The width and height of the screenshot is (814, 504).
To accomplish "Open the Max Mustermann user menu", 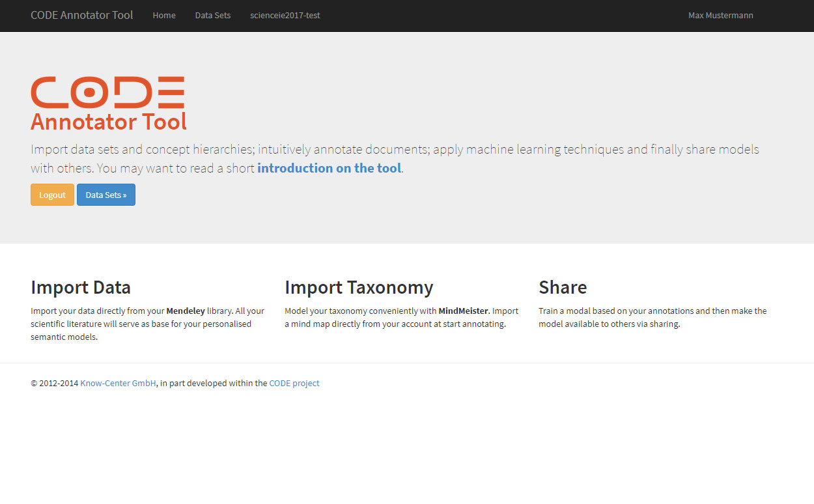I will [x=721, y=15].
